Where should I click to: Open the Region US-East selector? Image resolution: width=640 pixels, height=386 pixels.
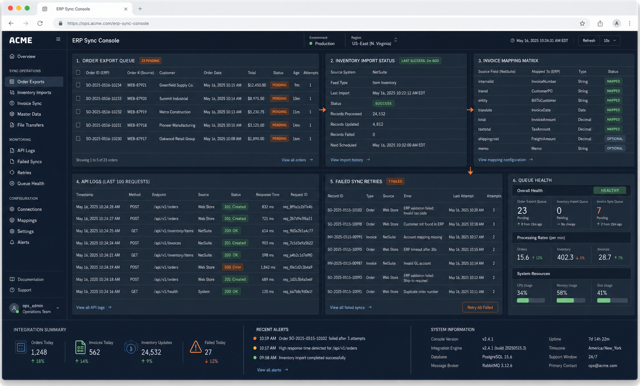pos(374,41)
